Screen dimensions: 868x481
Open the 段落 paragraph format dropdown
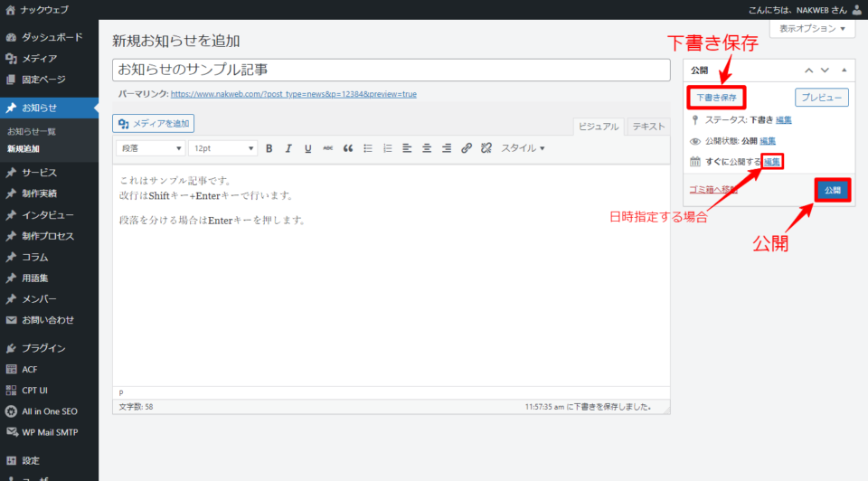(x=150, y=148)
